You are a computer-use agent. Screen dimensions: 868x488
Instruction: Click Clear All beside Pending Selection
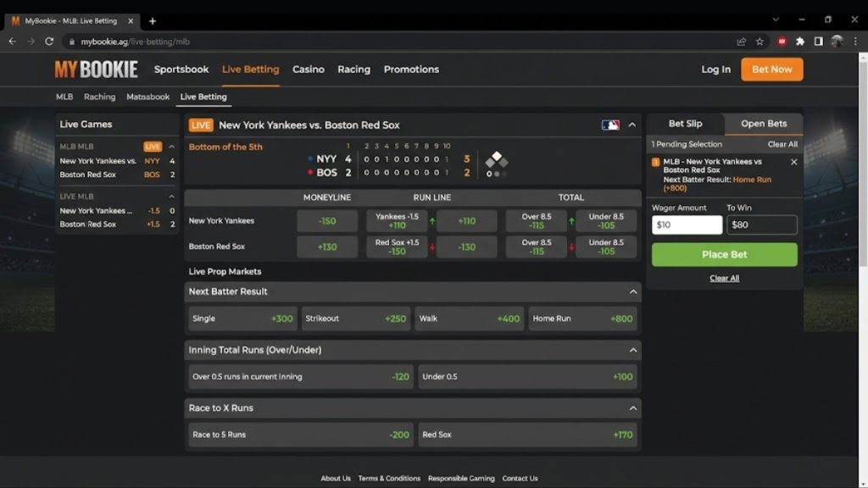(x=782, y=144)
